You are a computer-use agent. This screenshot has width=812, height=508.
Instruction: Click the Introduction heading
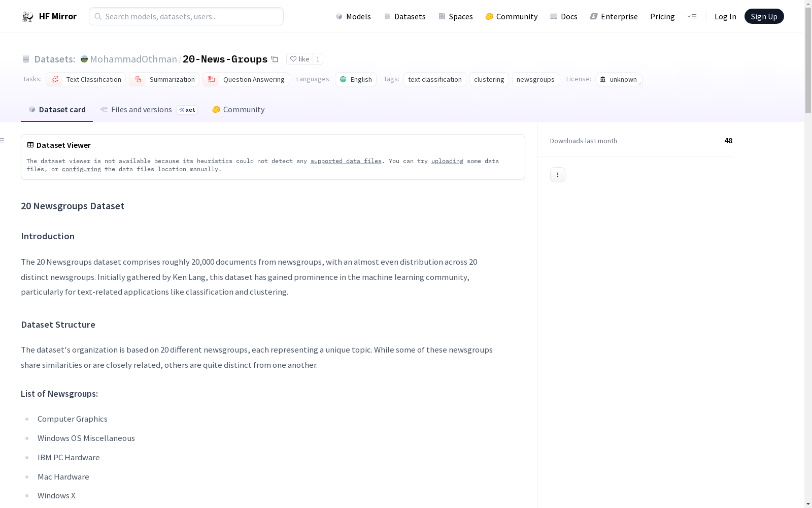[48, 236]
